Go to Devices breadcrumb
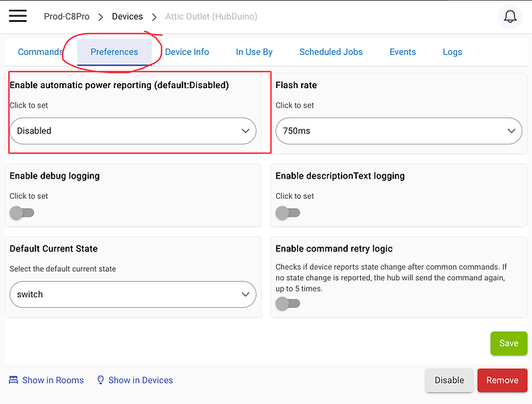This screenshot has height=404, width=532. coord(128,16)
